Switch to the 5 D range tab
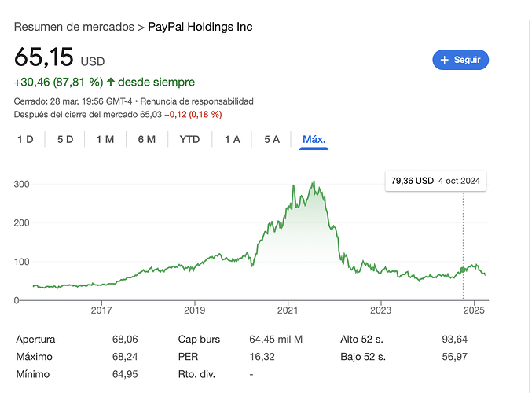532x393 pixels. 65,139
